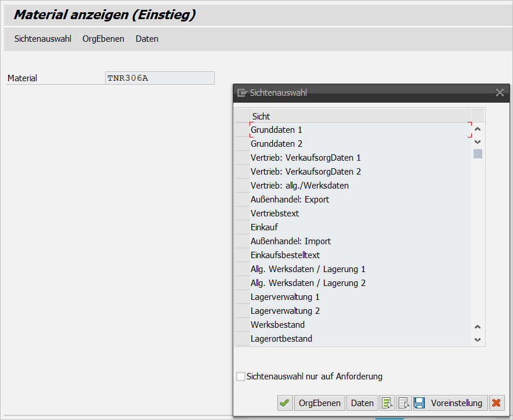Click the Sichtenauswahl dialog title icon
Image resolution: width=513 pixels, height=420 pixels.
coord(242,92)
